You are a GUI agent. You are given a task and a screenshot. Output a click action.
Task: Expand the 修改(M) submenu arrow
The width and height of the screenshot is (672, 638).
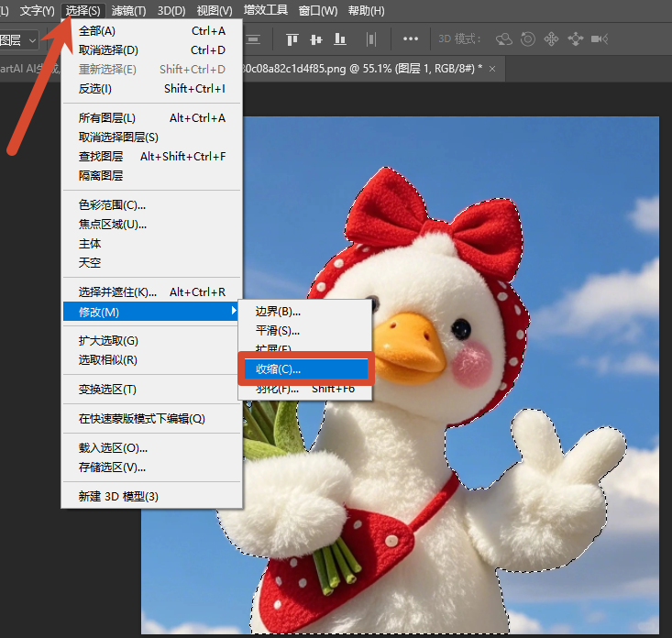coord(234,310)
